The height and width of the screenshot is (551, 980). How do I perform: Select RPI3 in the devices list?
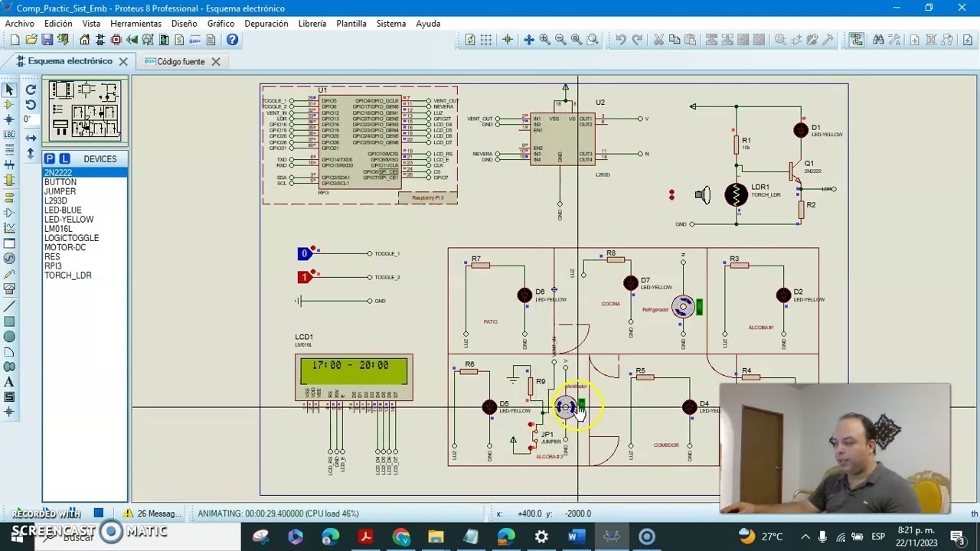pos(85,266)
